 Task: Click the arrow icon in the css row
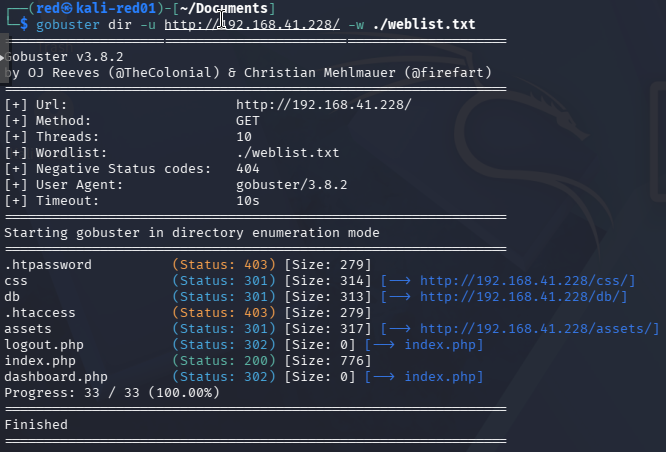click(400, 281)
